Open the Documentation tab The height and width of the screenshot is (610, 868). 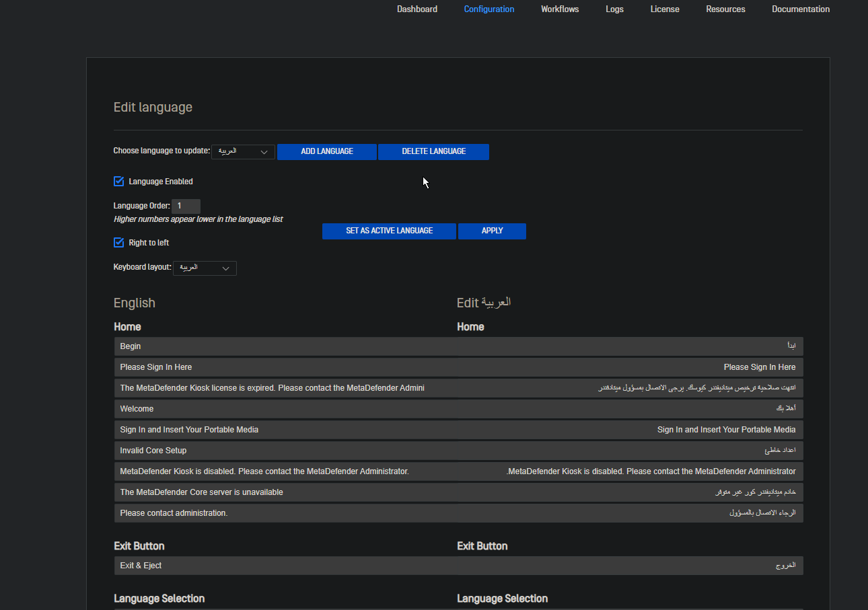tap(801, 9)
